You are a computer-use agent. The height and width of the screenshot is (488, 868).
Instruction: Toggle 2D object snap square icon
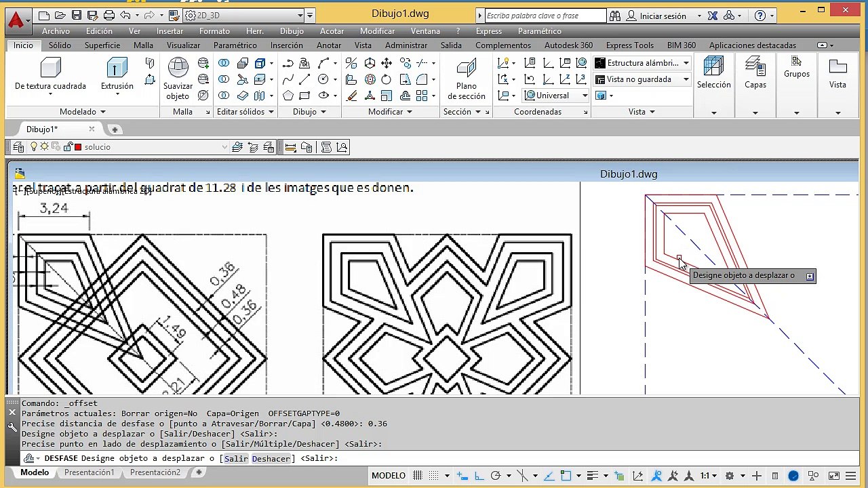click(x=566, y=476)
